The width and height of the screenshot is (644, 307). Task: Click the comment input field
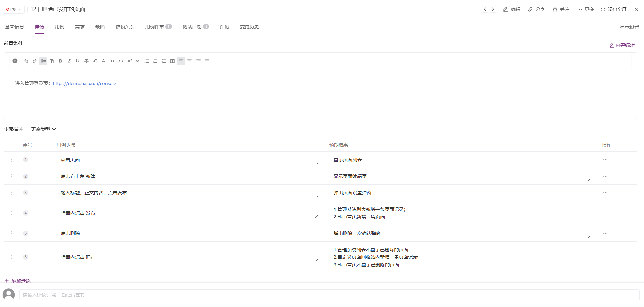click(329, 295)
